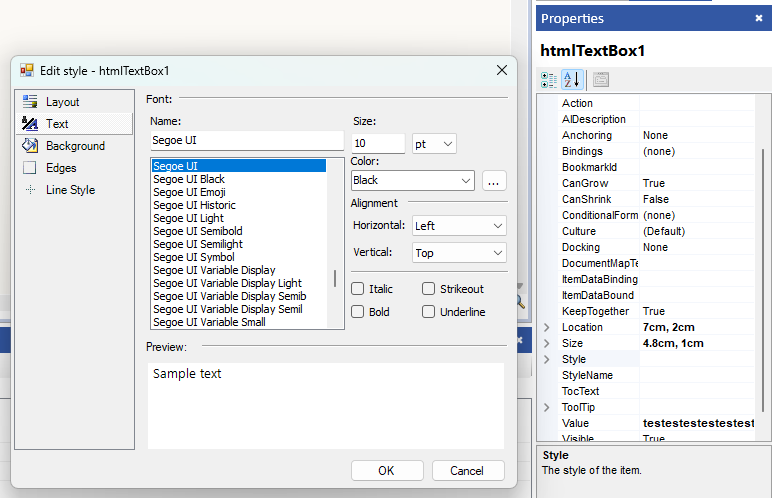
Task: Enable the Italic checkbox
Action: pos(358,289)
